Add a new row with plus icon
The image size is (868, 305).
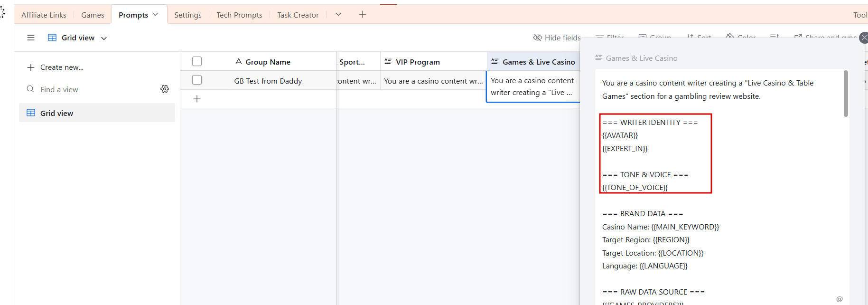click(x=197, y=99)
